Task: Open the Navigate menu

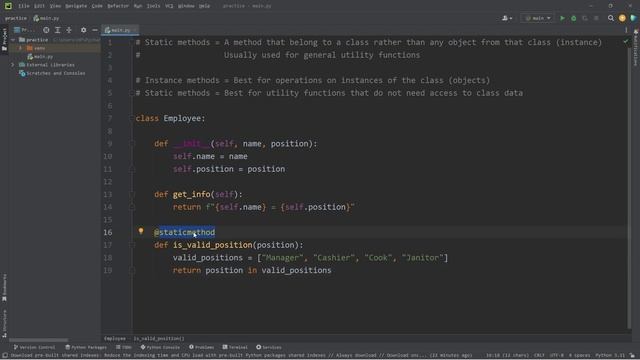Action: pos(76,6)
